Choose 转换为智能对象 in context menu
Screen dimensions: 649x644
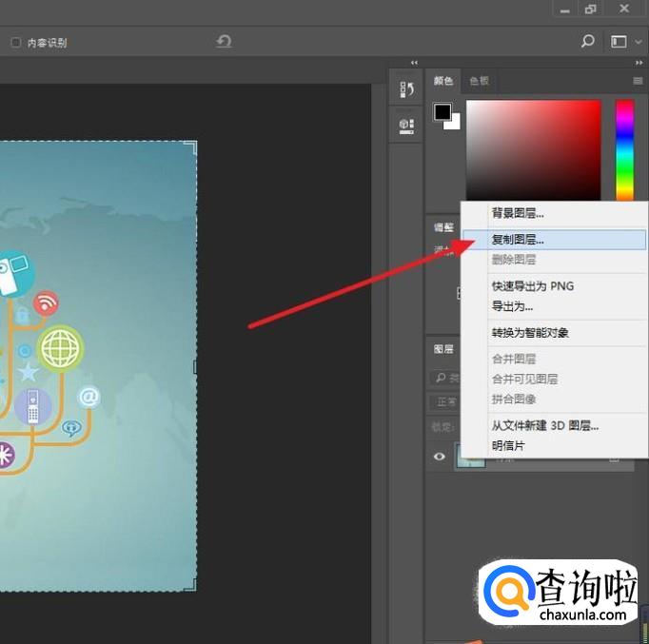click(530, 333)
